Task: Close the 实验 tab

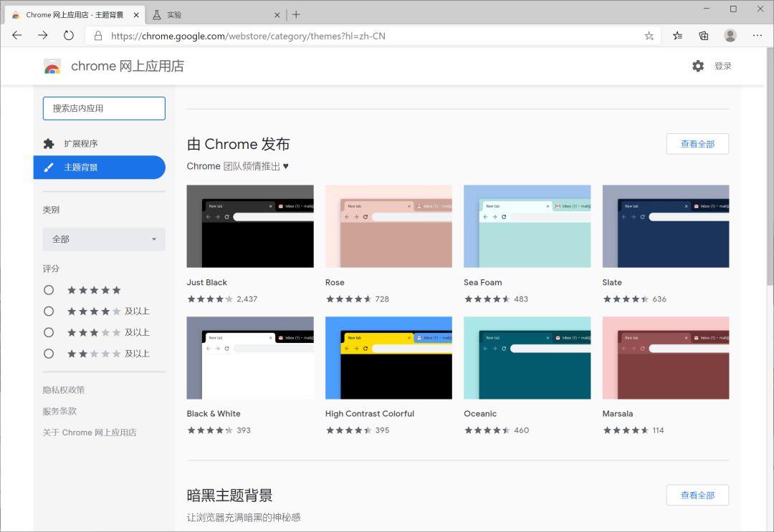Action: point(277,15)
